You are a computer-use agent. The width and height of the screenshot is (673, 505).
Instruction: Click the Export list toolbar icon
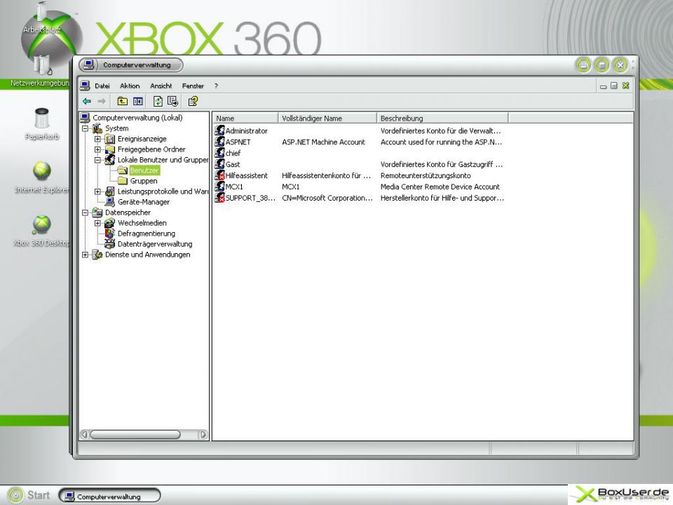pyautogui.click(x=173, y=101)
